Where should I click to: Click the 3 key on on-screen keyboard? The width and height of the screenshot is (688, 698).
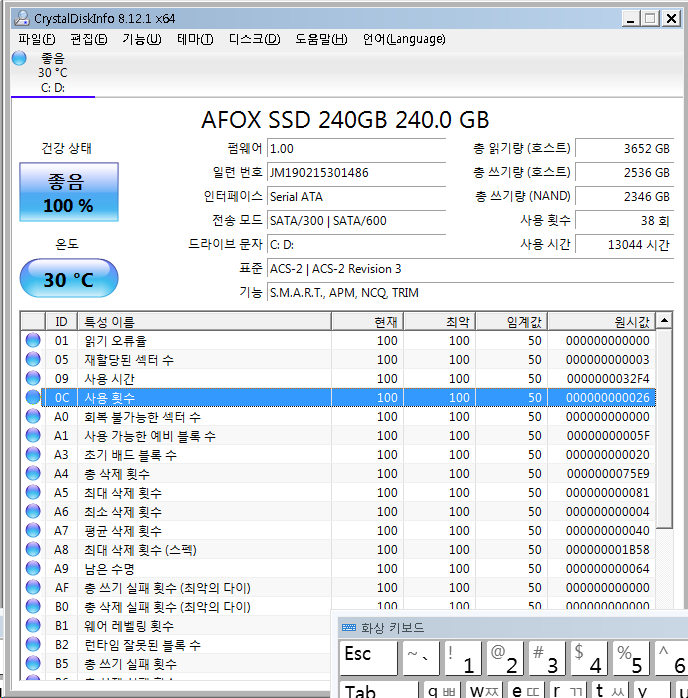point(546,658)
